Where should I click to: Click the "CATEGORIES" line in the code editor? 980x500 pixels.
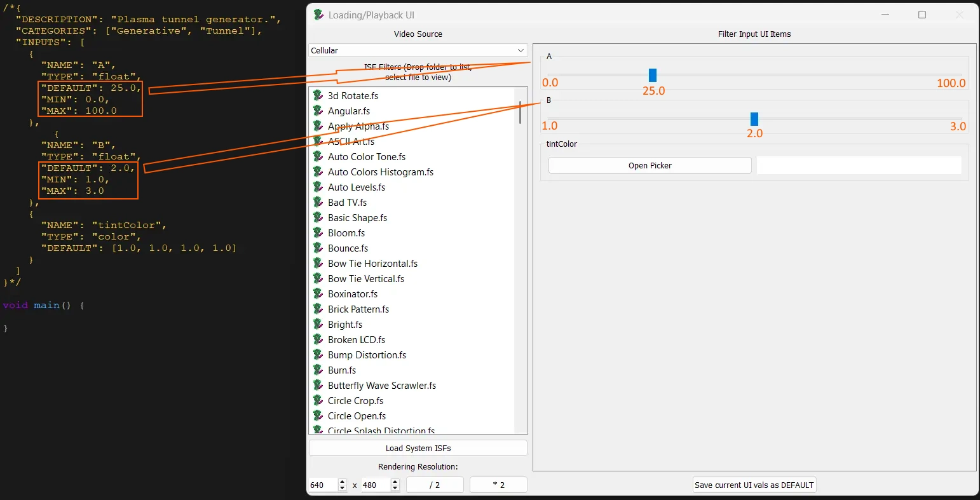139,30
